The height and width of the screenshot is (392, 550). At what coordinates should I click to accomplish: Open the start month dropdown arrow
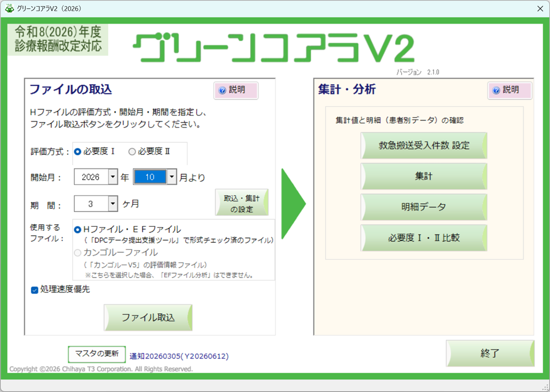point(171,177)
